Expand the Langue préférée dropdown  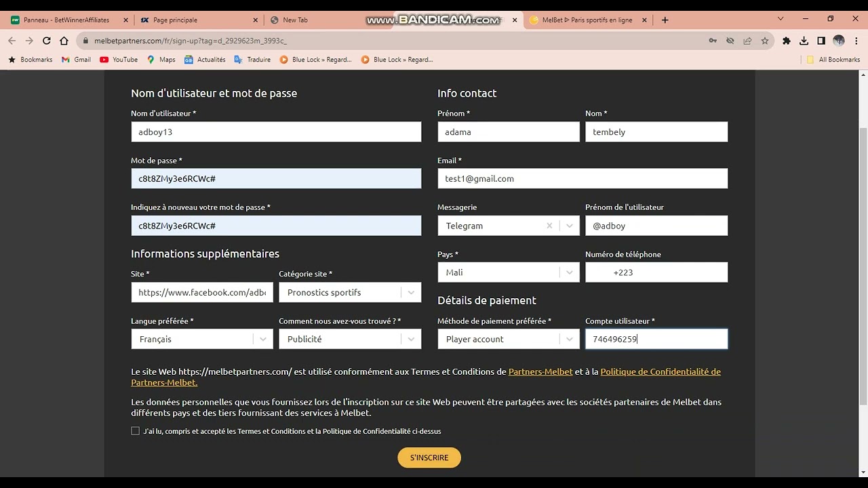tap(263, 339)
